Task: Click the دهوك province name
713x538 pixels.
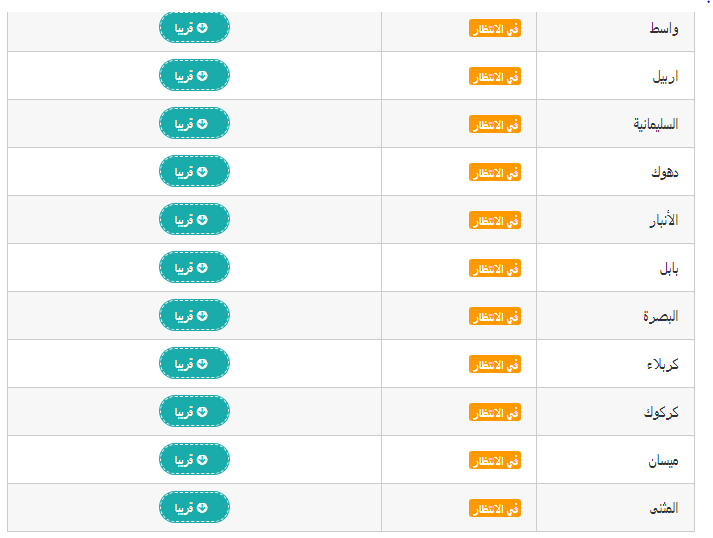Action: click(x=665, y=172)
